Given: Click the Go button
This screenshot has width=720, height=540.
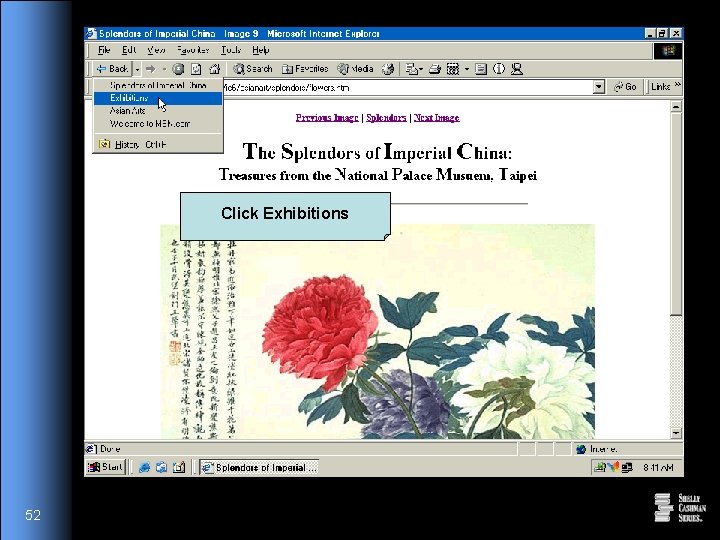Looking at the screenshot, I should 625,87.
